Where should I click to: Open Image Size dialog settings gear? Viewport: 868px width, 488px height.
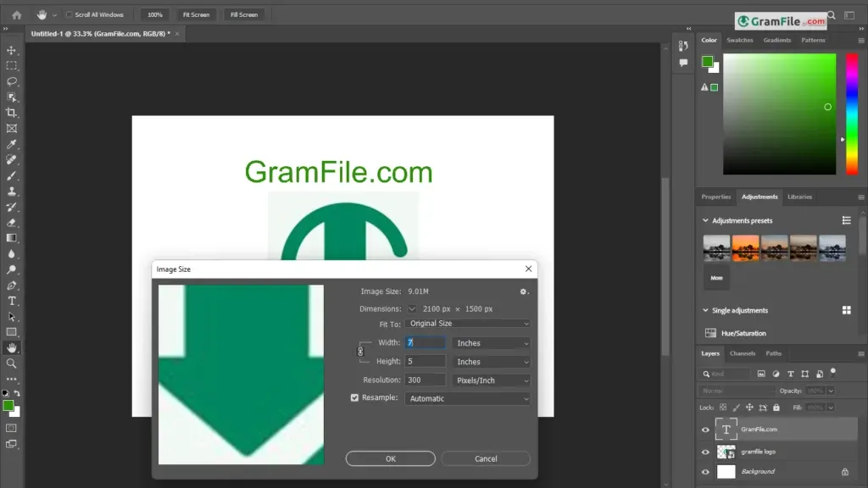point(524,291)
